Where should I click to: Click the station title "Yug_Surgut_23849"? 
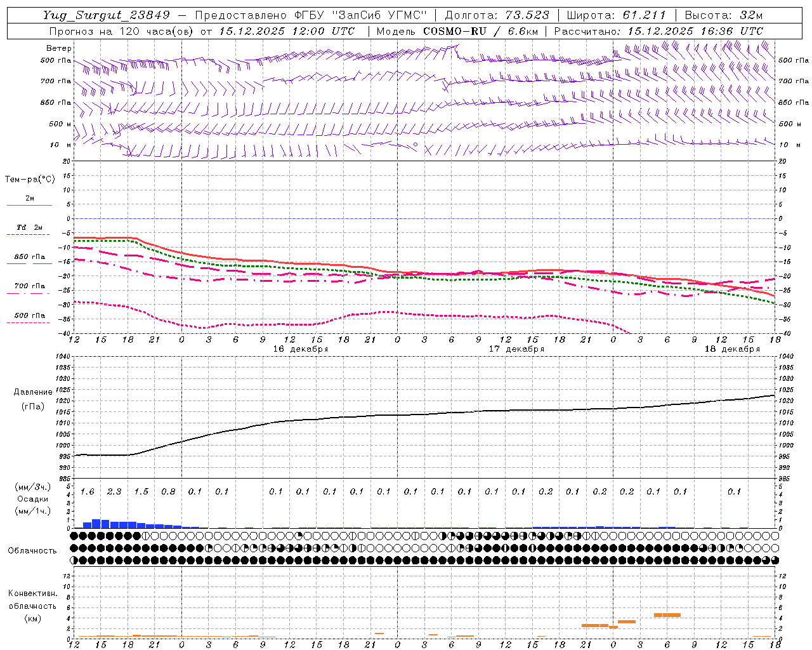coord(107,15)
